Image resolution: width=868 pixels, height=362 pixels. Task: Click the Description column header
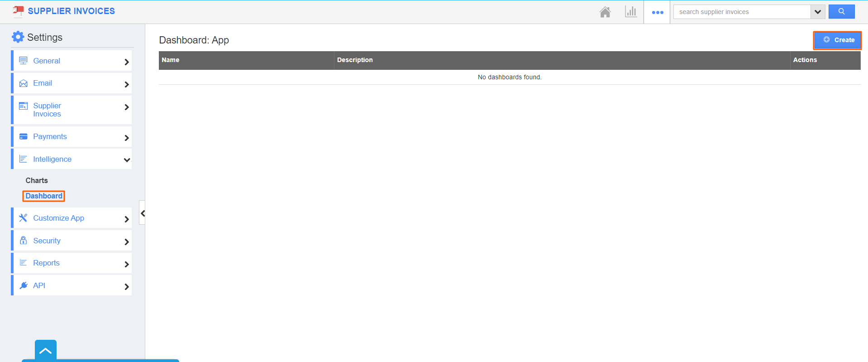click(562, 60)
